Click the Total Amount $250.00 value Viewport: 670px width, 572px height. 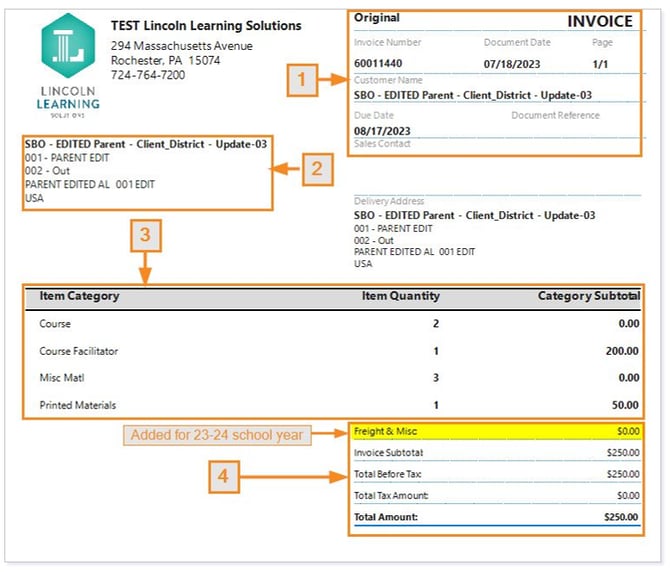pos(621,517)
